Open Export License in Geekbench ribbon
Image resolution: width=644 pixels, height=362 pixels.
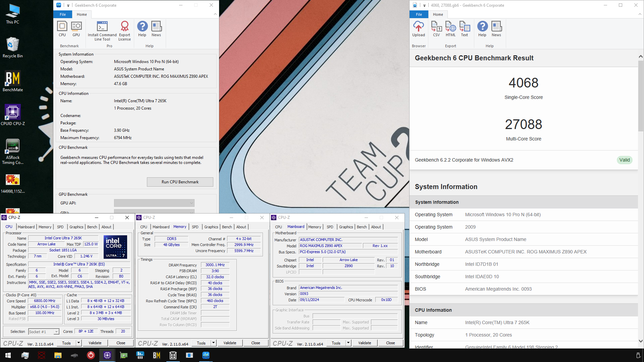124,31
